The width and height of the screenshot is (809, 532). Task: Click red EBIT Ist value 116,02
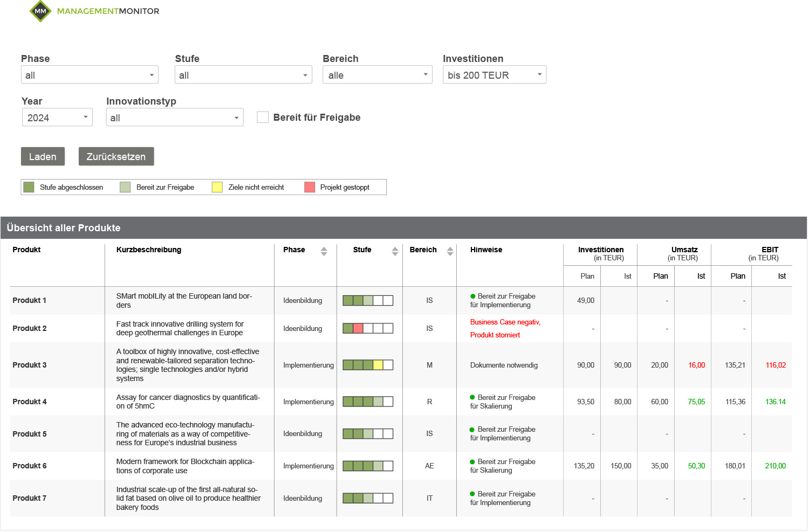pyautogui.click(x=776, y=365)
